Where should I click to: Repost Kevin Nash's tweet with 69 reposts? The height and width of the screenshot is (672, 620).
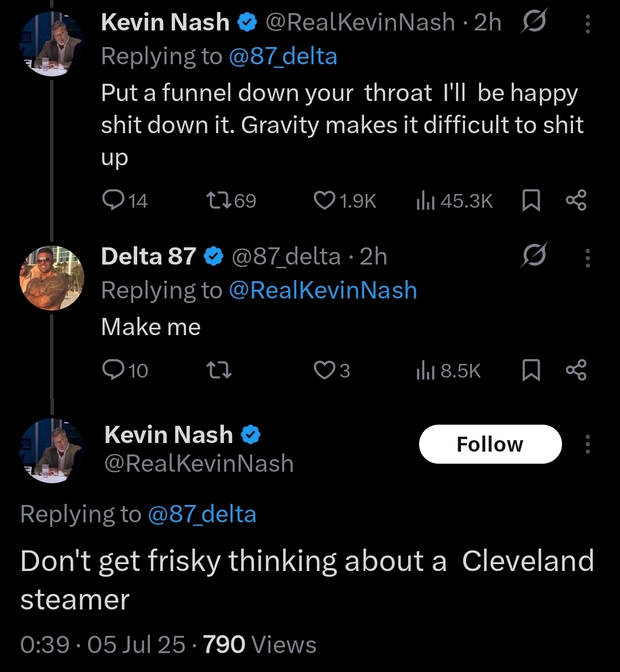pos(217,200)
